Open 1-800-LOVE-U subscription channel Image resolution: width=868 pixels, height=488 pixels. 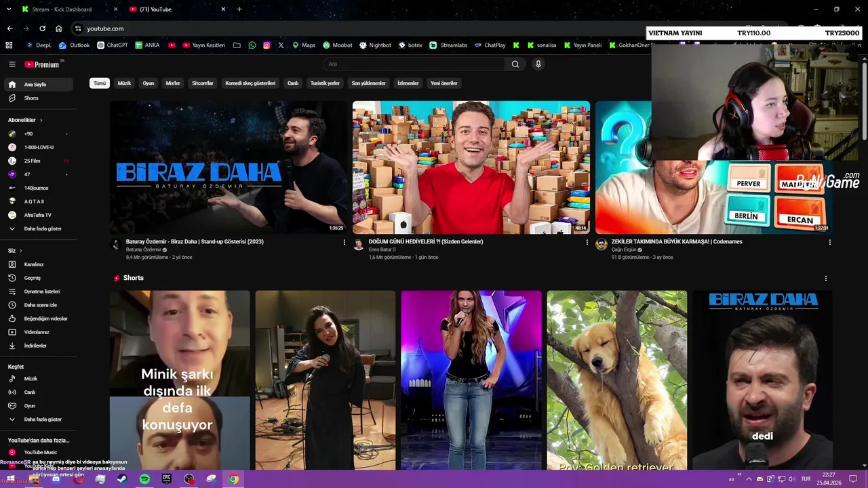38,147
